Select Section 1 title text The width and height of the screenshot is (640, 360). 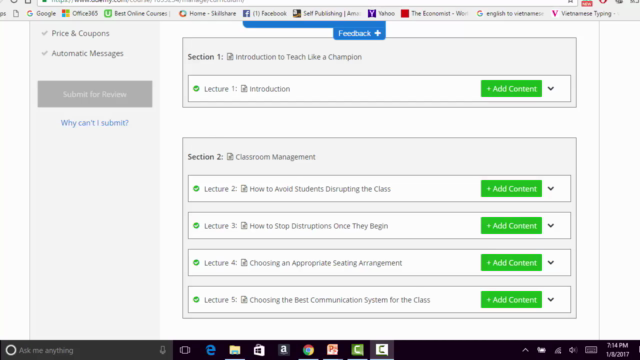(298, 57)
